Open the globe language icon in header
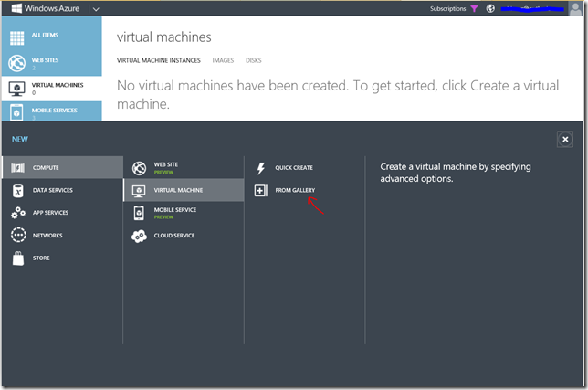This screenshot has width=588, height=390. click(490, 8)
